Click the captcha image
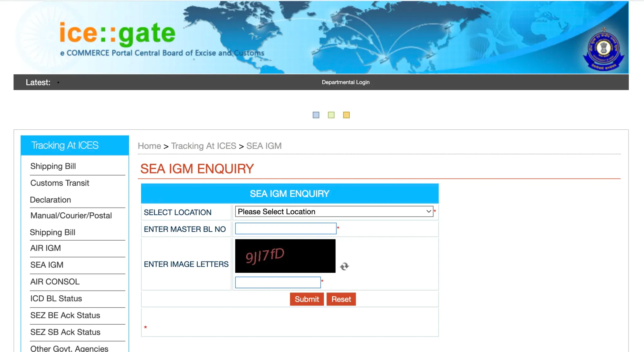 click(x=285, y=256)
